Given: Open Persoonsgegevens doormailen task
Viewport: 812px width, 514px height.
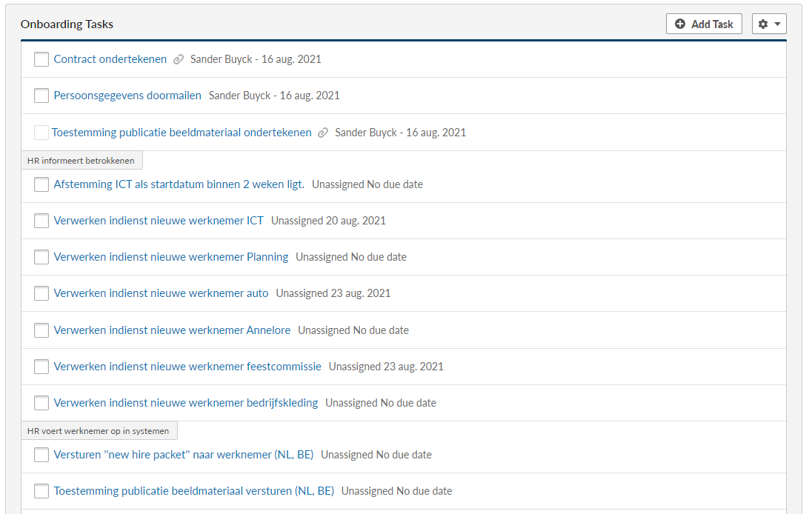Looking at the screenshot, I should coord(127,96).
